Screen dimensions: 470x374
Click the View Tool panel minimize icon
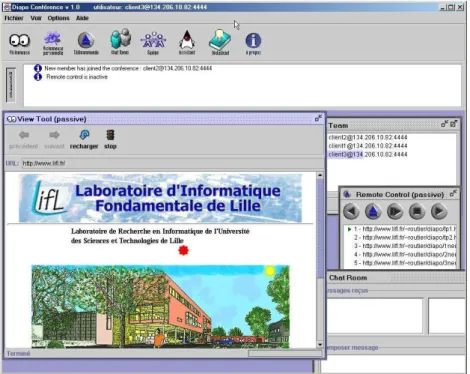[x=318, y=118]
